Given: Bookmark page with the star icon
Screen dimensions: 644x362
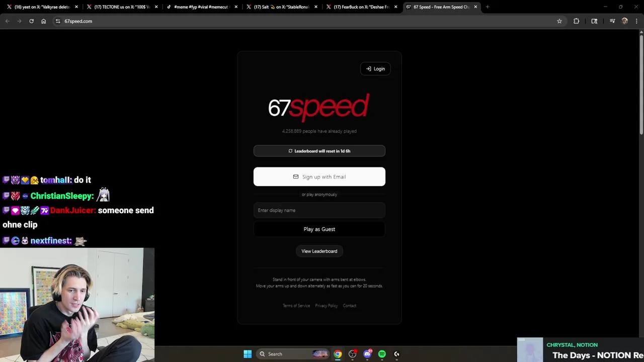Looking at the screenshot, I should point(559,21).
